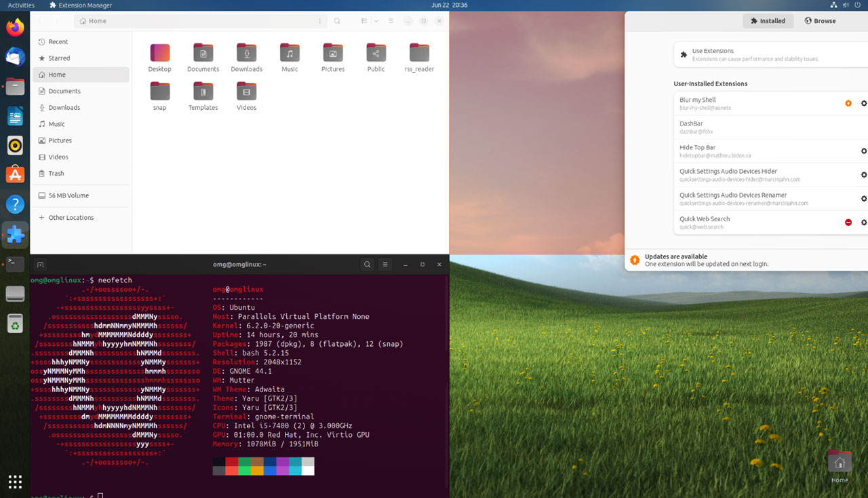Click the list view icon in Files toolbar

(365, 21)
